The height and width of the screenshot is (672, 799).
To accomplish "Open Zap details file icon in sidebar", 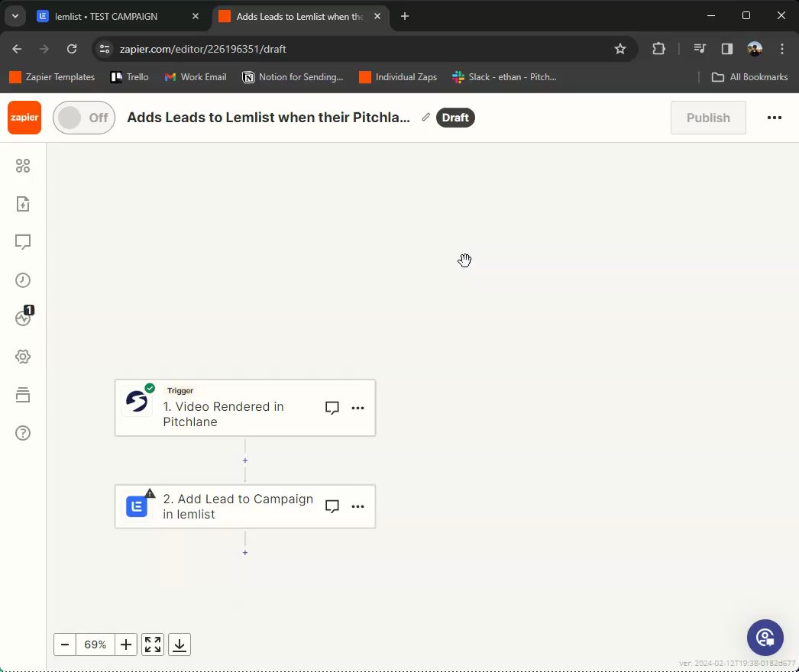I will (x=23, y=204).
